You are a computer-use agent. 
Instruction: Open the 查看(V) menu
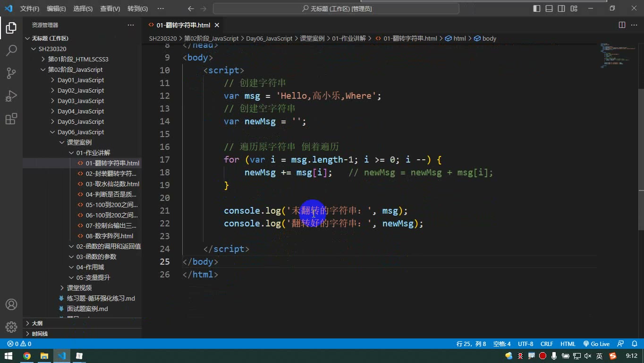pyautogui.click(x=110, y=9)
